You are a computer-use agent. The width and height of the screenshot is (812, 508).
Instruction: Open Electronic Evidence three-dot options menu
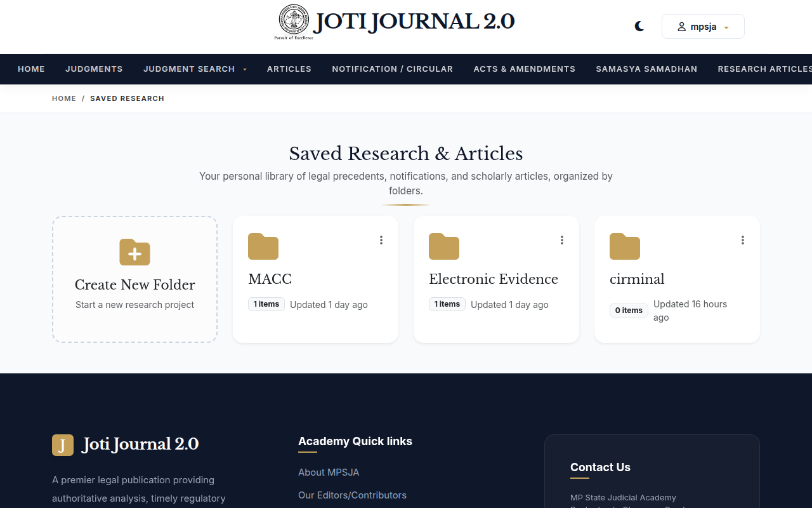point(562,240)
